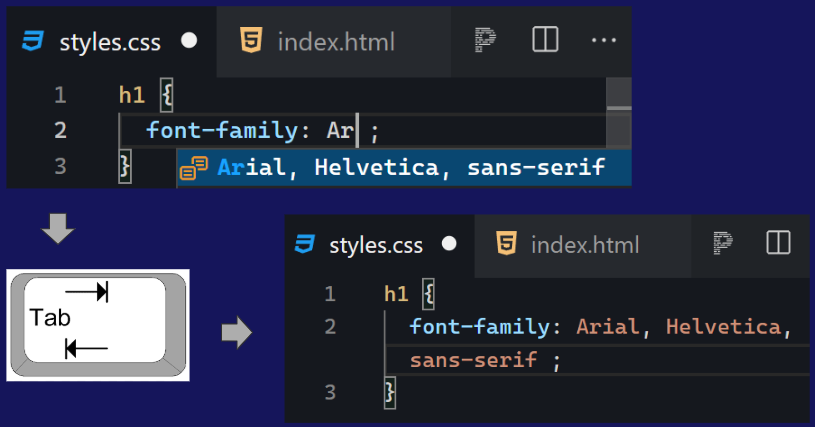Screen dimensions: 815x427
Task: Open More Actions ellipsis in upper editor
Action: [x=603, y=40]
